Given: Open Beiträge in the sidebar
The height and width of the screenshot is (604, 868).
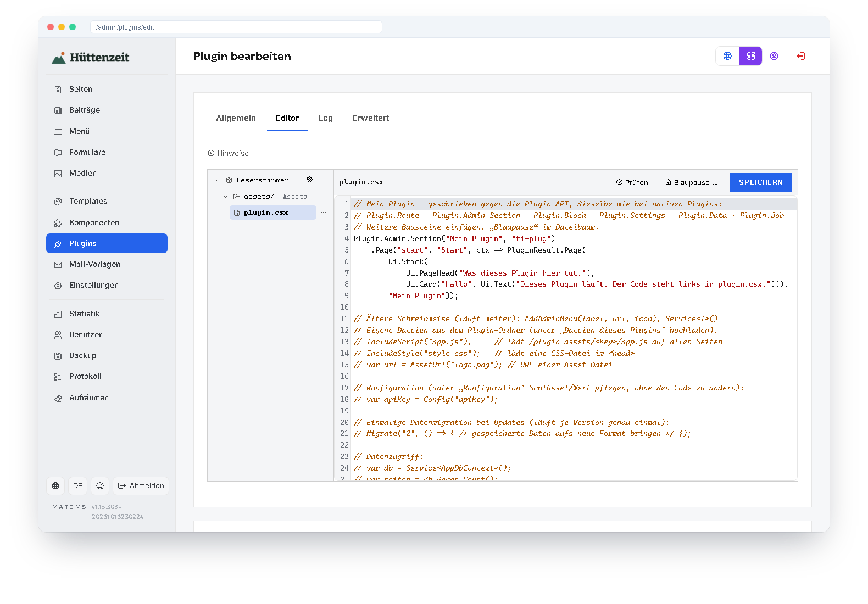Looking at the screenshot, I should tap(107, 110).
